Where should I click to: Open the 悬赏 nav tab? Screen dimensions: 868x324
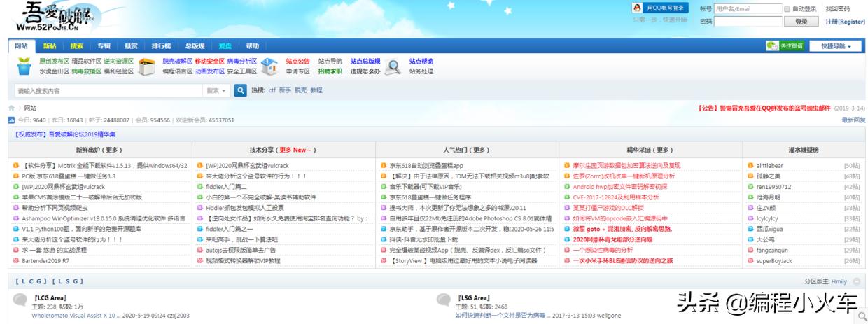tap(131, 46)
